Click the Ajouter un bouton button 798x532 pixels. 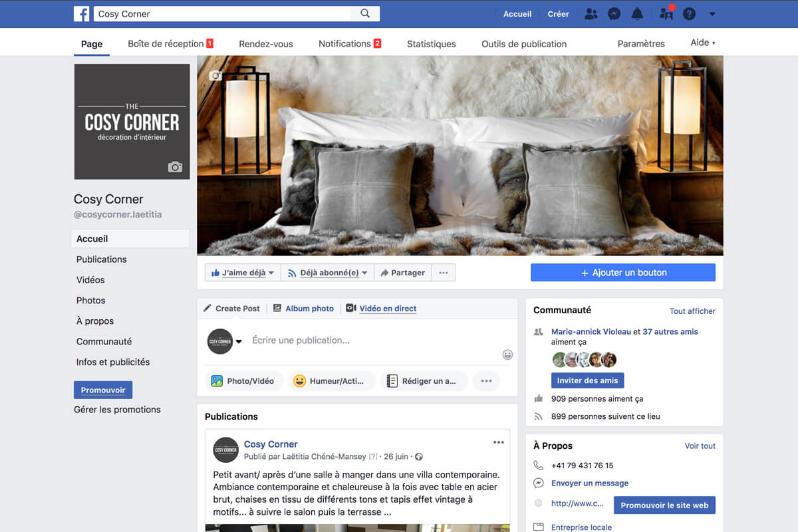pyautogui.click(x=622, y=273)
